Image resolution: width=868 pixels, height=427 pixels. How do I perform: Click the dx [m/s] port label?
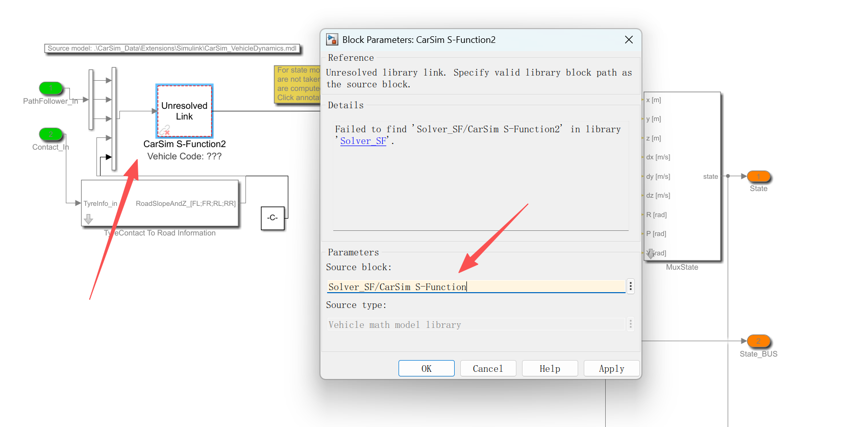[x=658, y=157]
